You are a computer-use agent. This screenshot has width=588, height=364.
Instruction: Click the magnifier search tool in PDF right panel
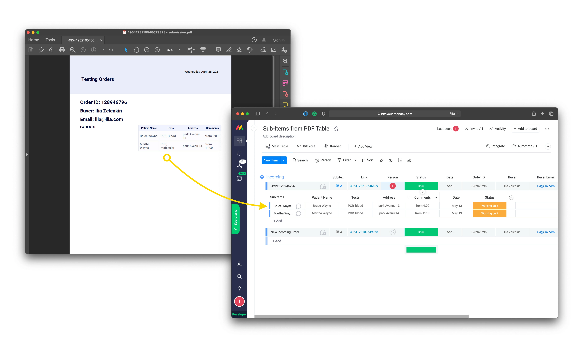[285, 61]
